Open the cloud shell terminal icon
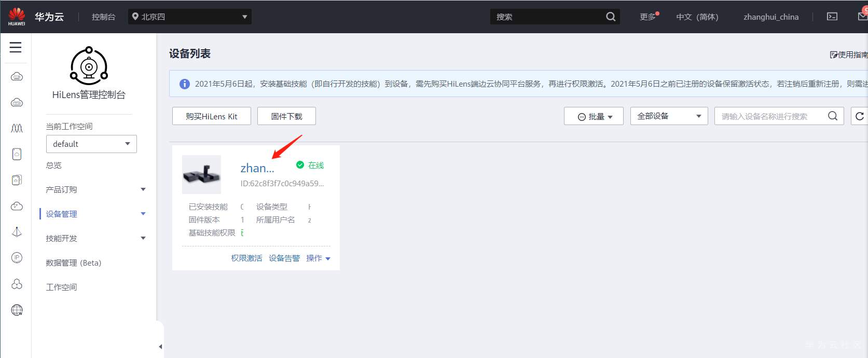868x358 pixels. [x=832, y=17]
